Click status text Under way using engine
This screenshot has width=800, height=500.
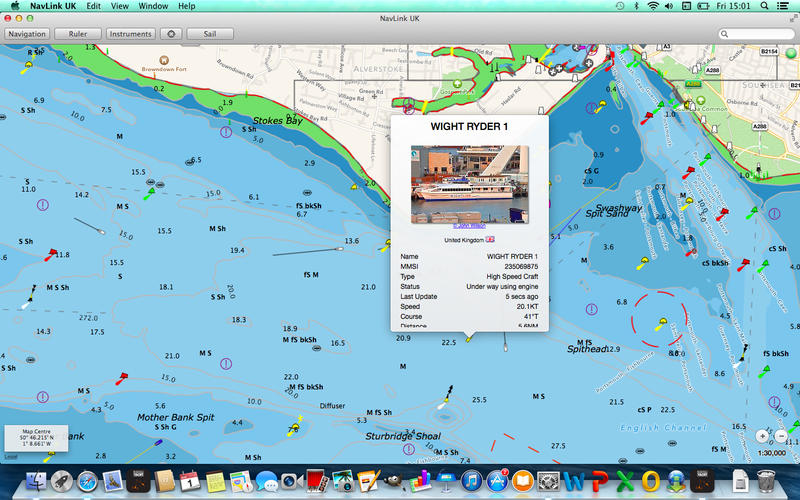coord(502,287)
